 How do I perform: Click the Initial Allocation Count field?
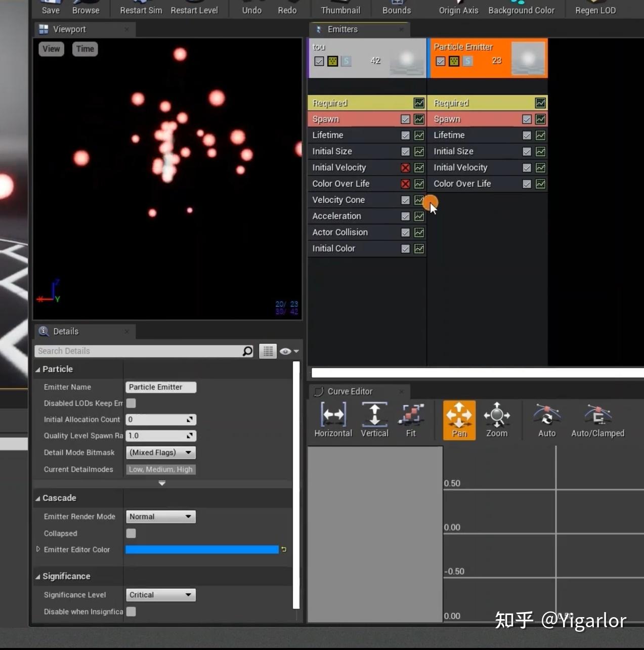click(x=161, y=419)
